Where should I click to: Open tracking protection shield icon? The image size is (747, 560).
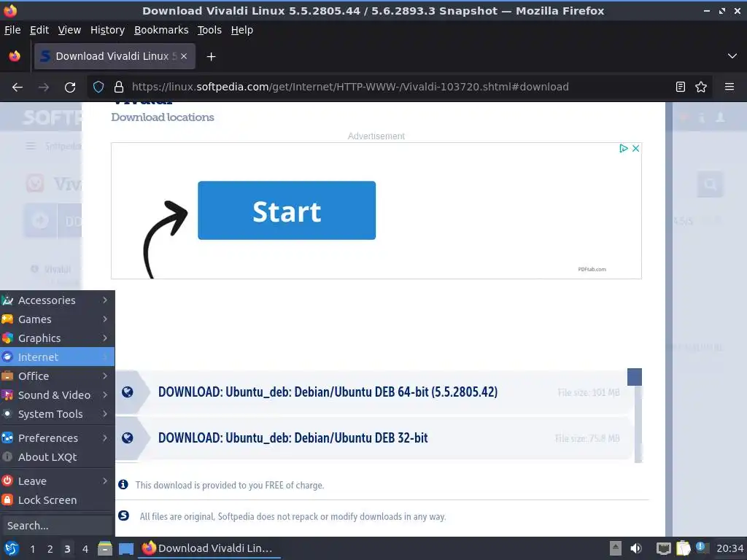(x=98, y=87)
